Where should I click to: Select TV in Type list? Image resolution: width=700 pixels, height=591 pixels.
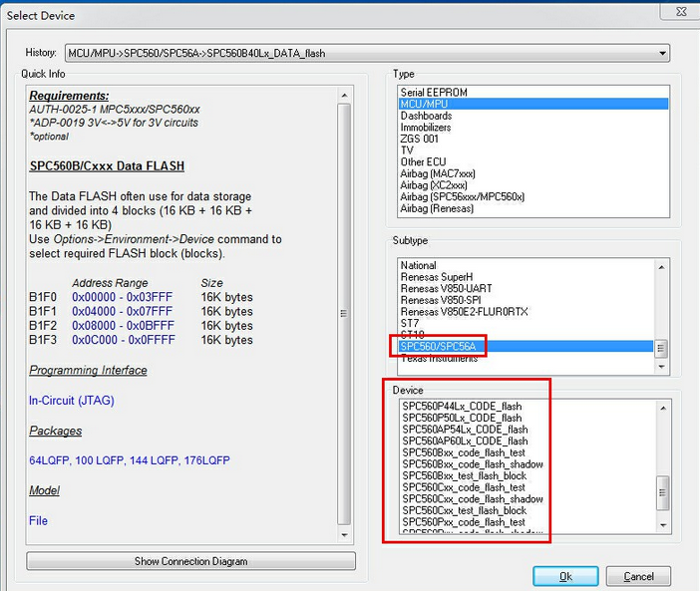533,150
